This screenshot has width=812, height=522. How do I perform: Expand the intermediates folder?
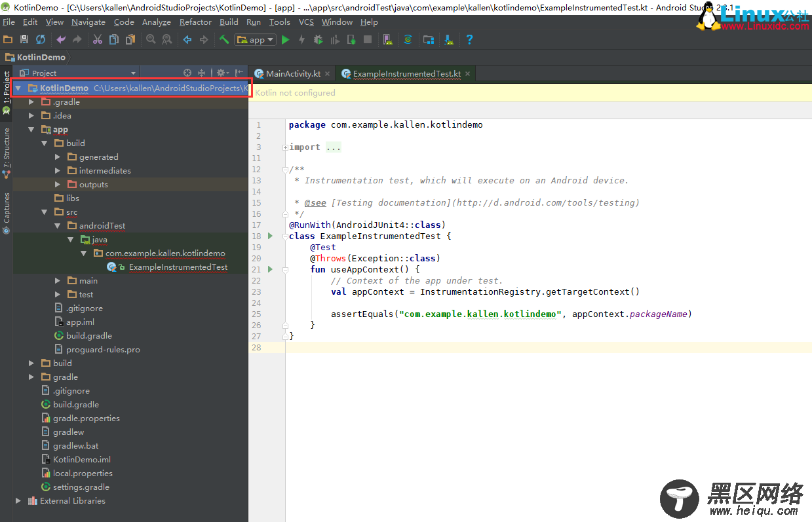[x=58, y=171]
